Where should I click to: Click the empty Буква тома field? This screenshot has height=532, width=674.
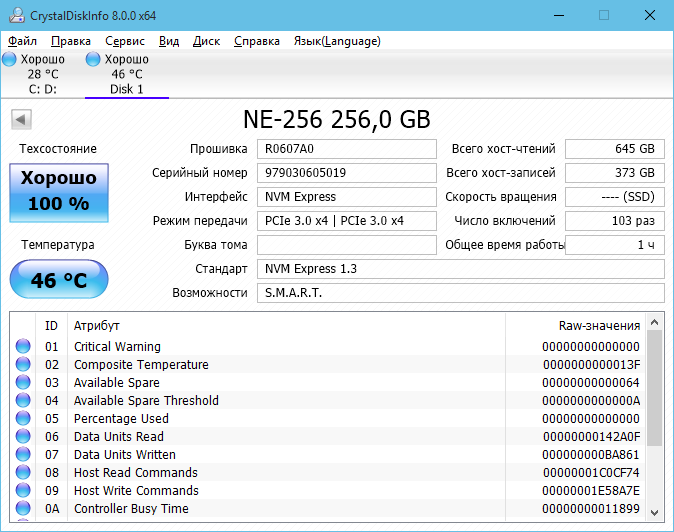coord(347,245)
